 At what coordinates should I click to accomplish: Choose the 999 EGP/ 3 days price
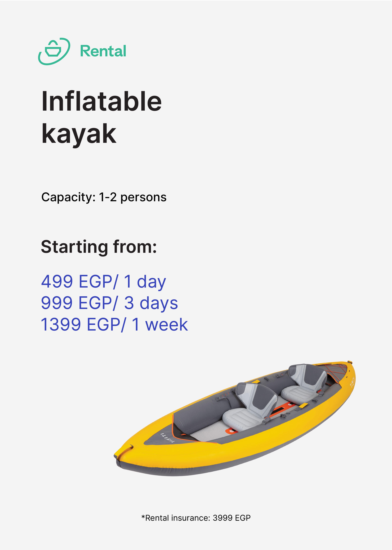pos(110,303)
